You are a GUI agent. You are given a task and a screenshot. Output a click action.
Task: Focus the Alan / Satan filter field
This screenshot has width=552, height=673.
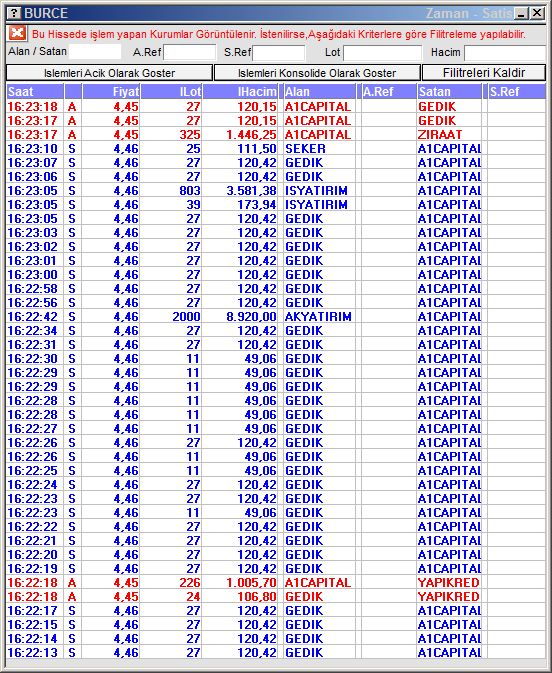point(95,52)
